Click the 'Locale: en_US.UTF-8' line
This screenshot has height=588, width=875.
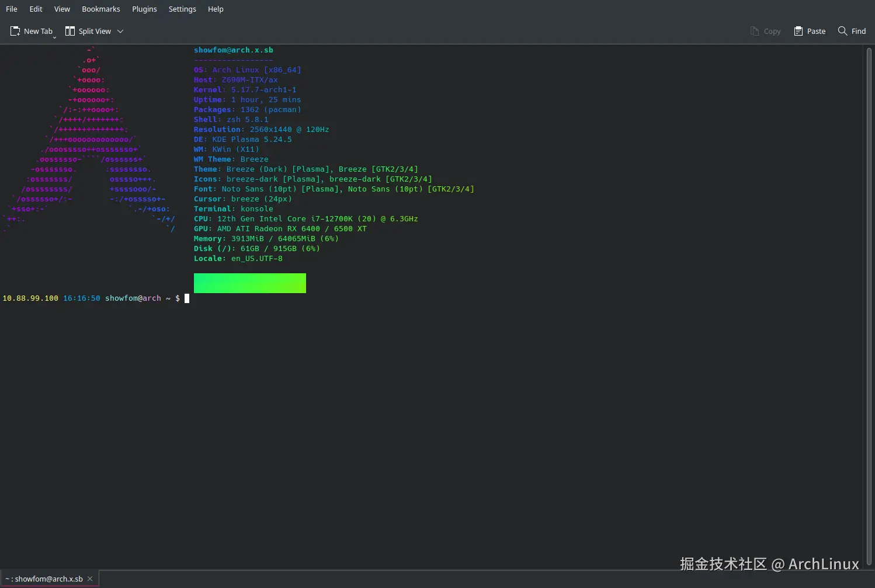click(238, 259)
